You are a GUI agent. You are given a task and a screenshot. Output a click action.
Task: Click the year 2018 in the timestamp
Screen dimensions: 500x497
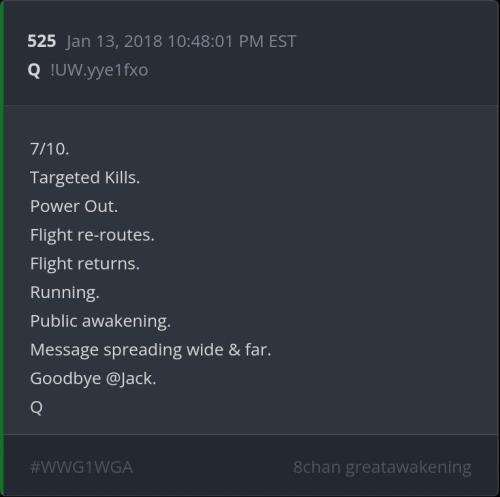pos(143,42)
